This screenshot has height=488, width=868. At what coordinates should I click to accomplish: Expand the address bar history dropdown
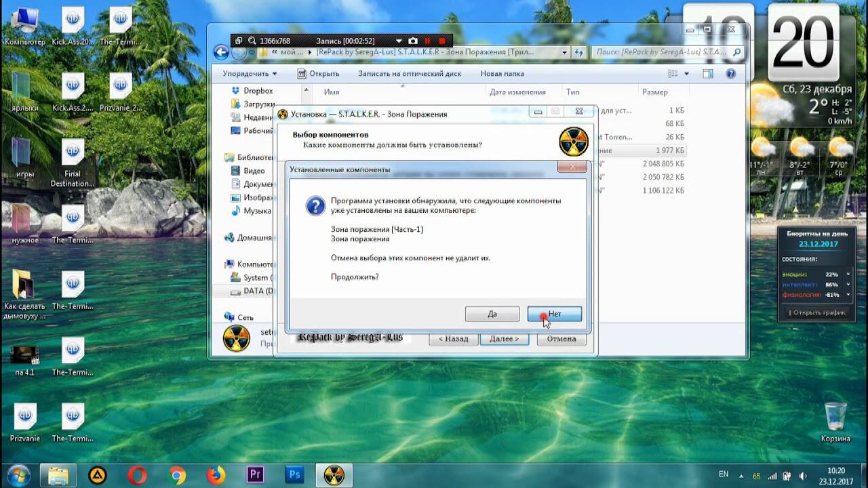pos(564,52)
